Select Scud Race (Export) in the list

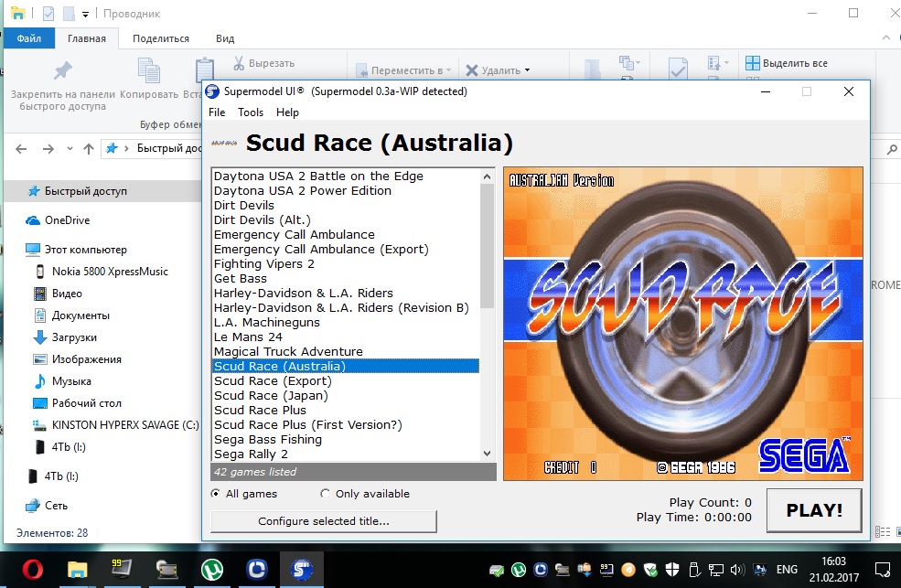tap(346, 380)
